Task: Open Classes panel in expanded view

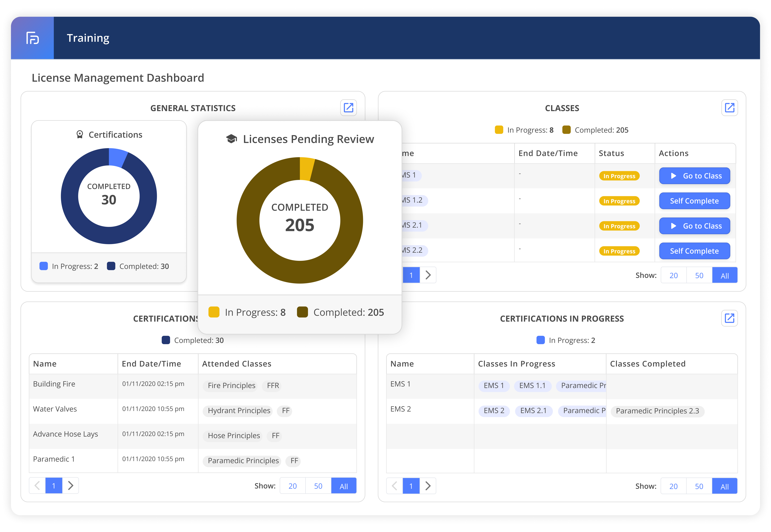Action: click(729, 108)
